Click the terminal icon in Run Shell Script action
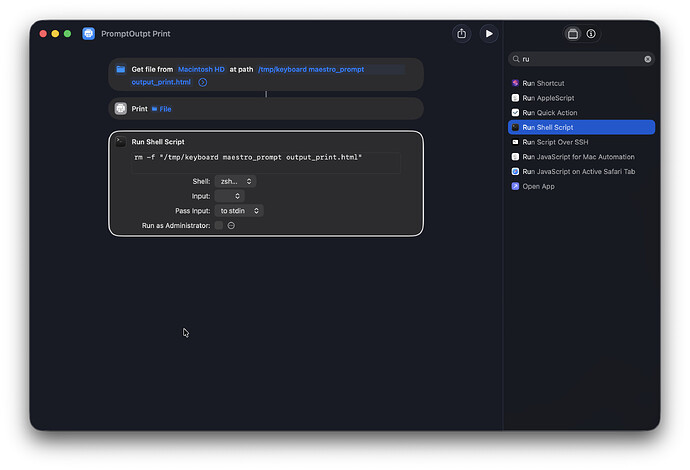Image resolution: width=690 pixels, height=470 pixels. pos(121,142)
